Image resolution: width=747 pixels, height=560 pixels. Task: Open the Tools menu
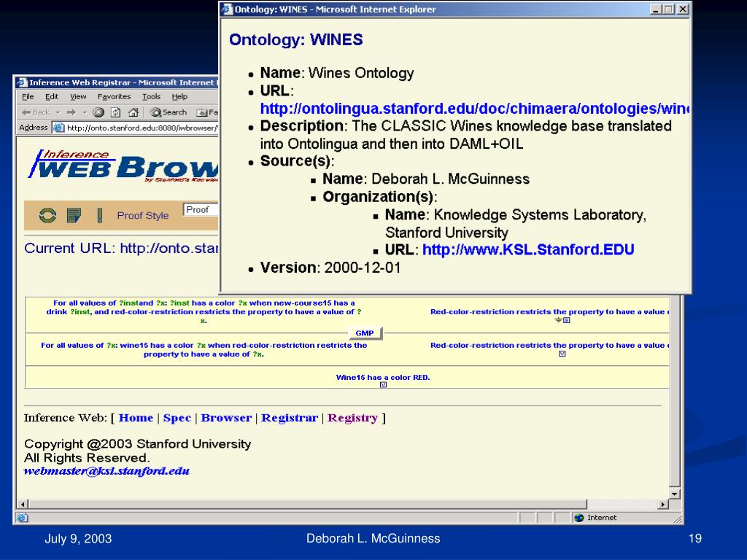pos(152,97)
